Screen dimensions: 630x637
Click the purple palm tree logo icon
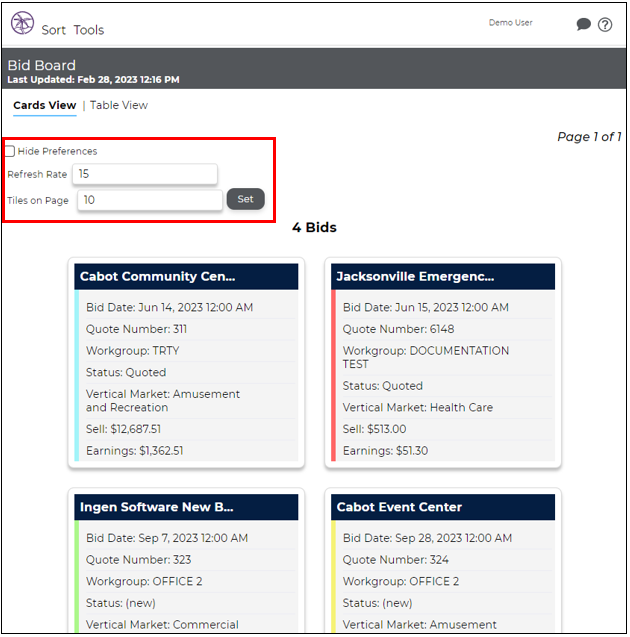22,23
